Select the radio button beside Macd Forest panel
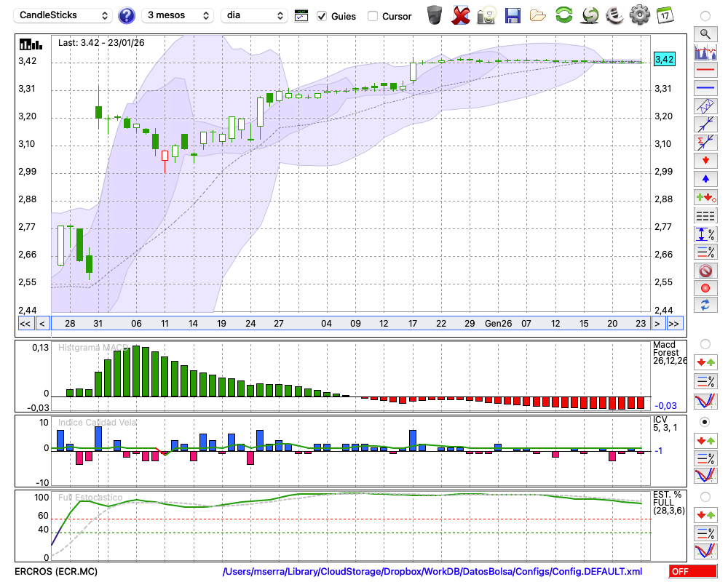 pos(705,343)
